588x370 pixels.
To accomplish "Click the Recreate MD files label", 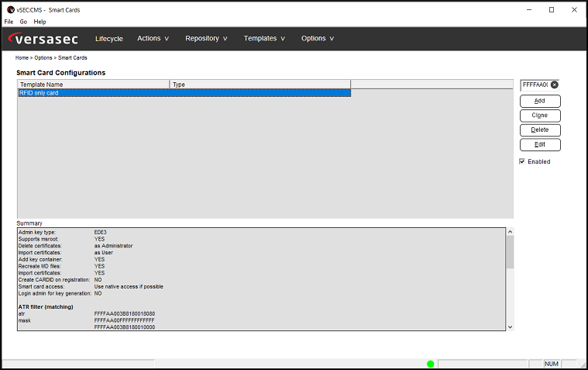I will (x=40, y=266).
